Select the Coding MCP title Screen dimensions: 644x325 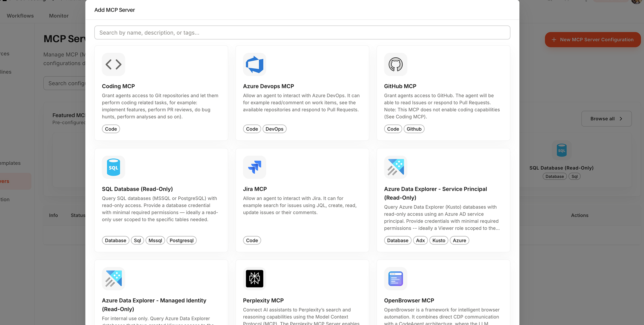click(x=118, y=86)
